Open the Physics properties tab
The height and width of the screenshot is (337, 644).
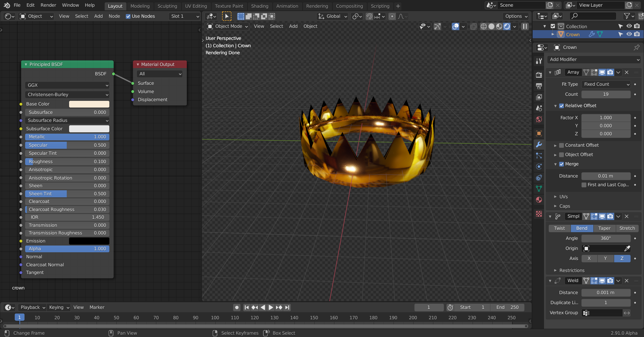pyautogui.click(x=539, y=166)
